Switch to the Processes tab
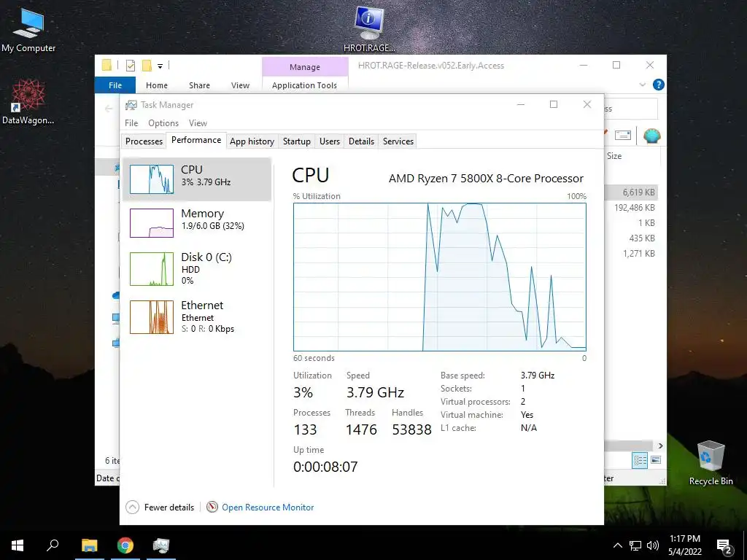This screenshot has height=560, width=747. pos(144,141)
